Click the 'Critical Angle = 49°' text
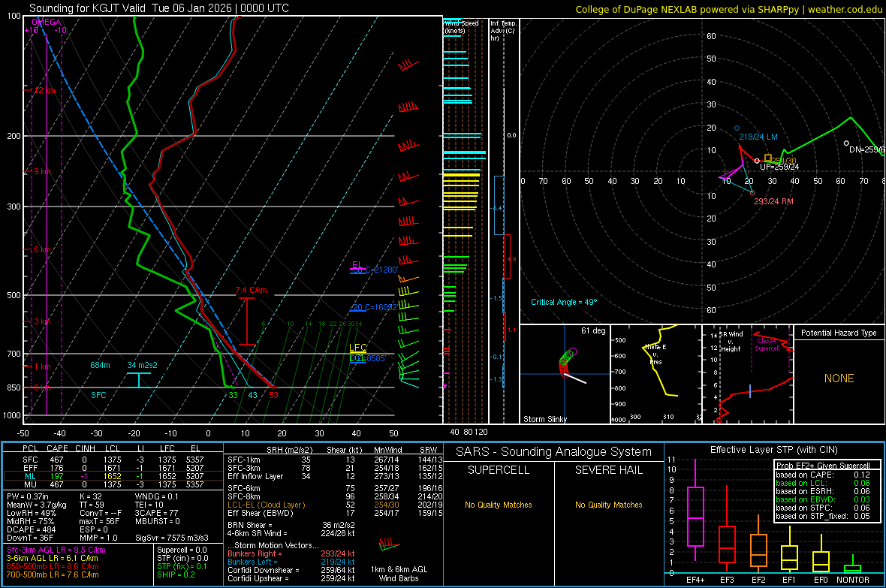Screen dimensions: 886x588 point(563,302)
